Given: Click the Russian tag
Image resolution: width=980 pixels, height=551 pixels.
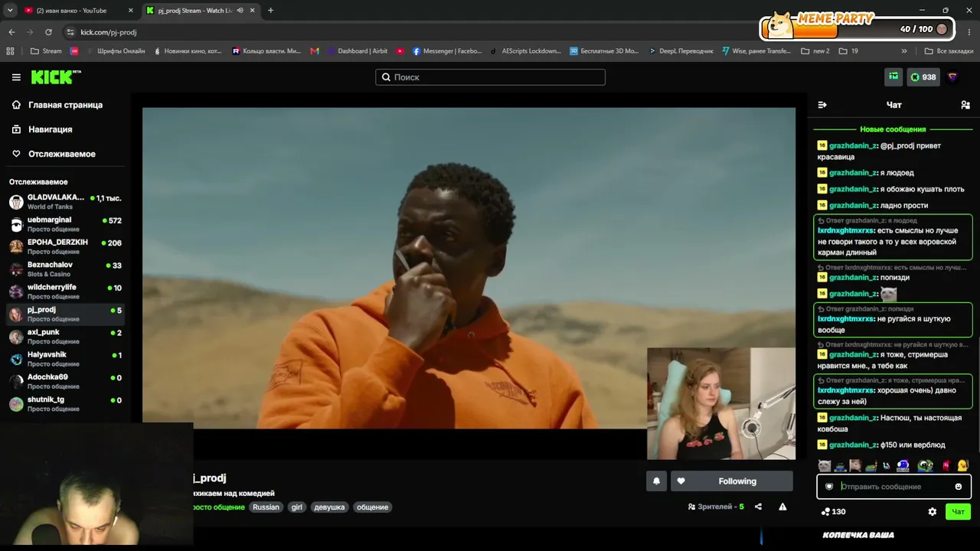Looking at the screenshot, I should click(x=266, y=507).
